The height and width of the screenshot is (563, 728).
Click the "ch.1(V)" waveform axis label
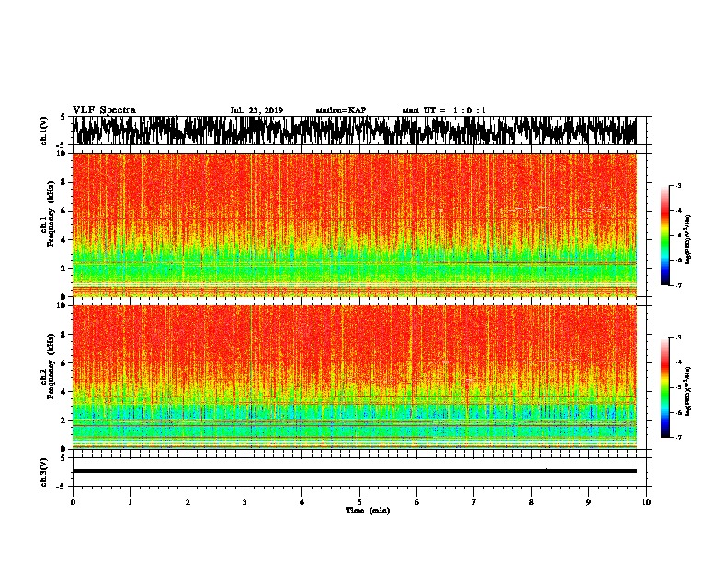point(43,131)
